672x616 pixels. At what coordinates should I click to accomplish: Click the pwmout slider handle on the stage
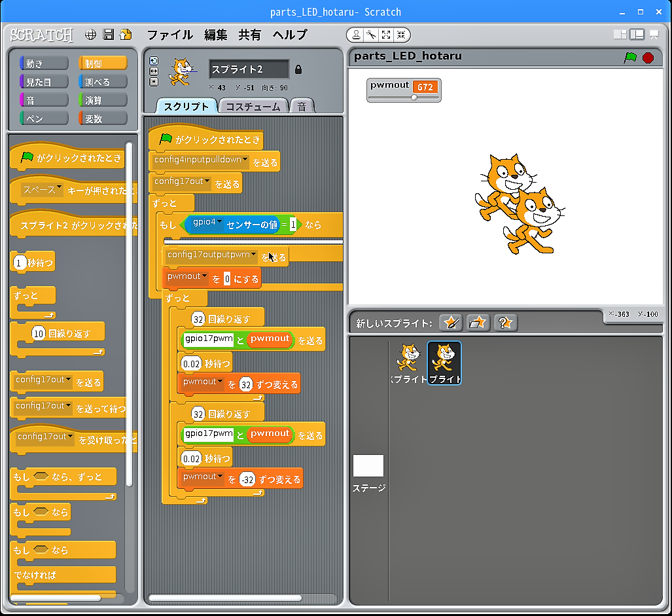point(414,98)
